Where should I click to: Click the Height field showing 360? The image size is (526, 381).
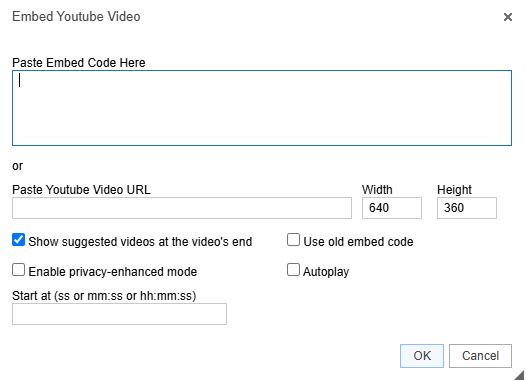(x=467, y=208)
